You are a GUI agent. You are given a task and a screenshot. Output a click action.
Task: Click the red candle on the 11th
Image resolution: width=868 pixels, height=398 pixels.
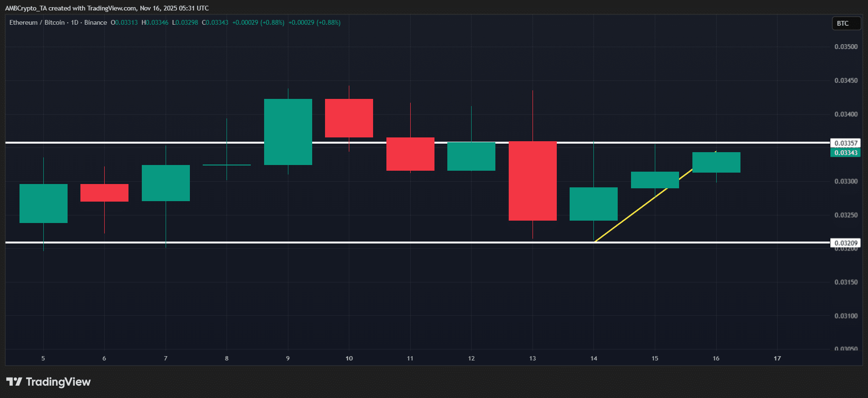[410, 154]
